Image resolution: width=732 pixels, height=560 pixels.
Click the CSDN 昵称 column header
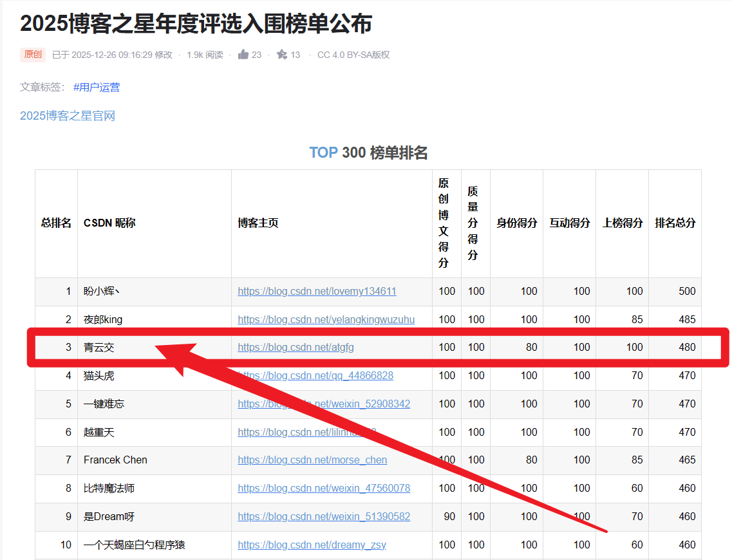click(x=109, y=223)
